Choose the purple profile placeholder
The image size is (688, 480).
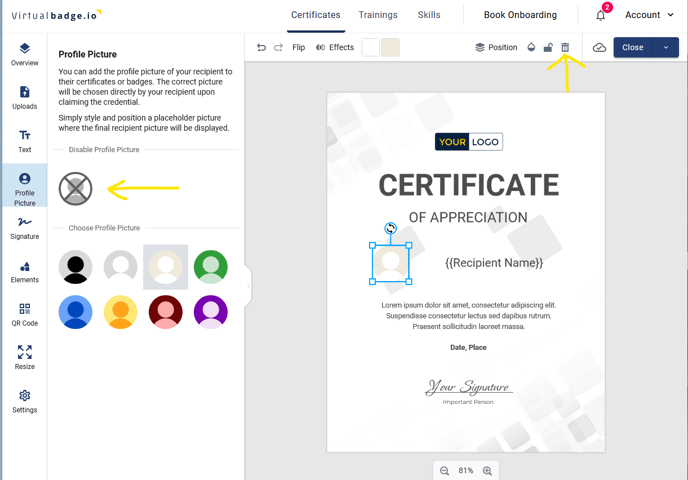(x=211, y=312)
